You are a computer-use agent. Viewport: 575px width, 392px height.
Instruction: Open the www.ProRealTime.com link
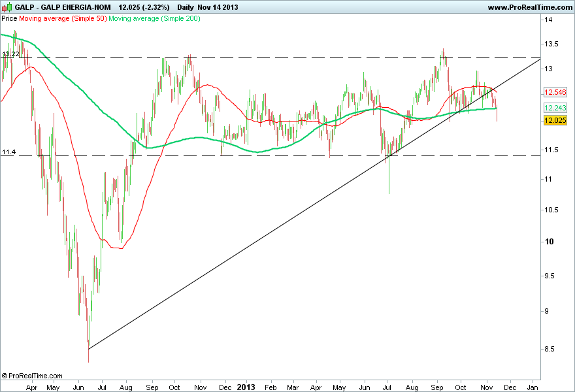(x=530, y=7)
